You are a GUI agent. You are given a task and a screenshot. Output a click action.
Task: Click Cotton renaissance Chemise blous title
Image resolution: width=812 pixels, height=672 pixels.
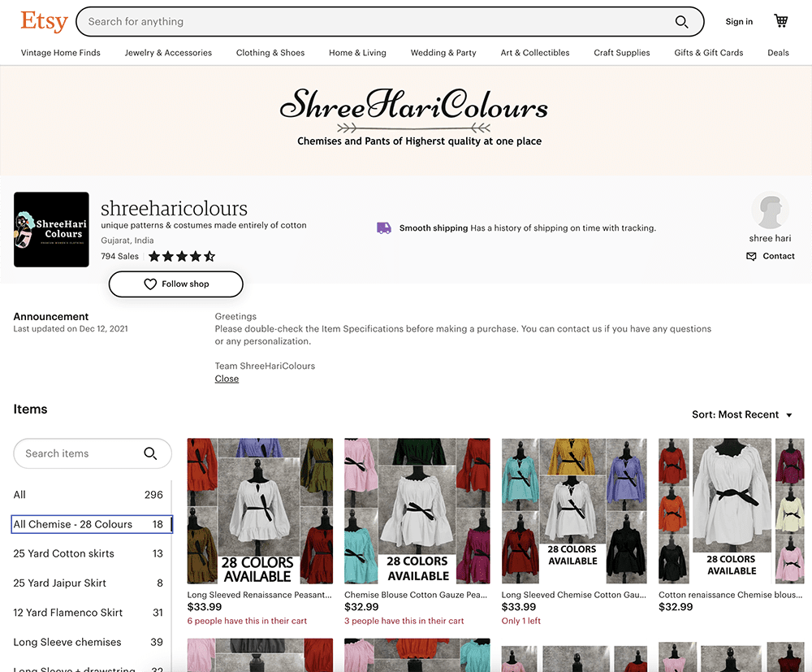(x=730, y=595)
